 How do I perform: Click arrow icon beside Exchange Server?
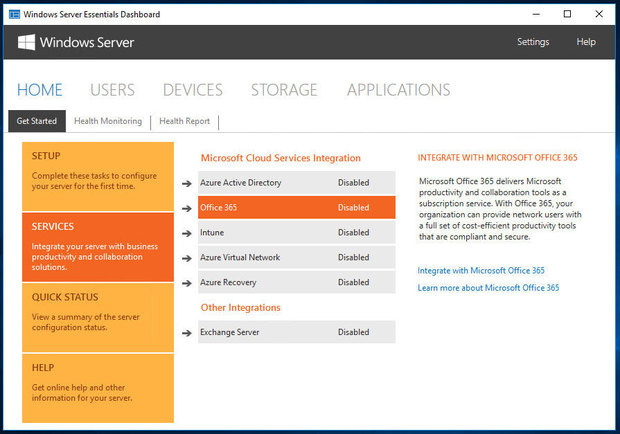pyautogui.click(x=187, y=333)
